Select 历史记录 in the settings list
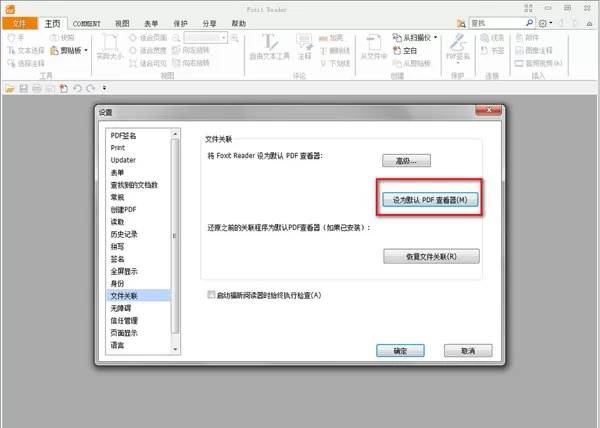This screenshot has height=428, width=600. click(x=124, y=234)
